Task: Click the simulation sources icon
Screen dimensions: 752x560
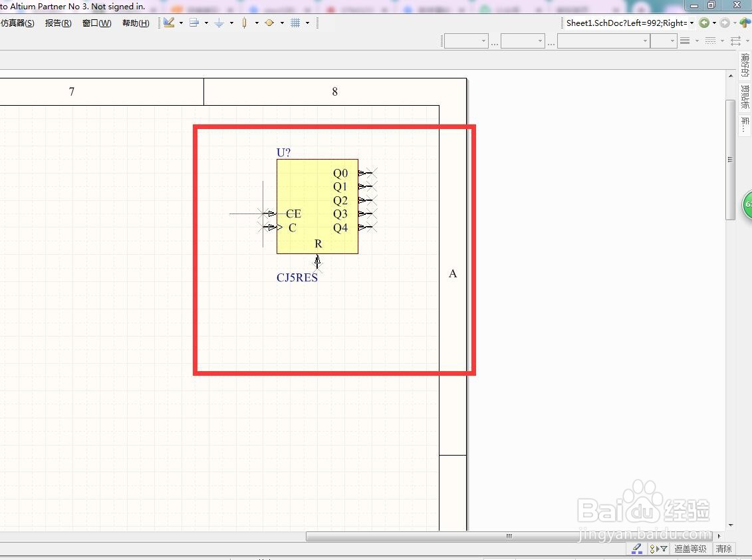Action: [269, 23]
